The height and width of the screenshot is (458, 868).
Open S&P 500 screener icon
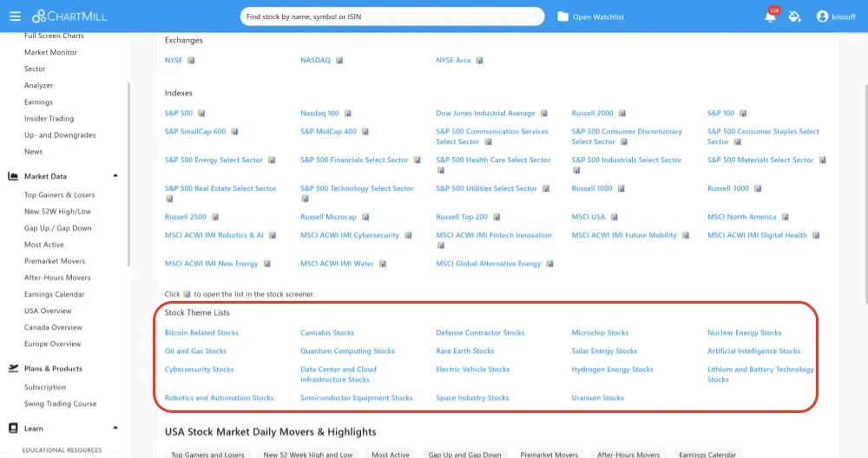tap(201, 114)
